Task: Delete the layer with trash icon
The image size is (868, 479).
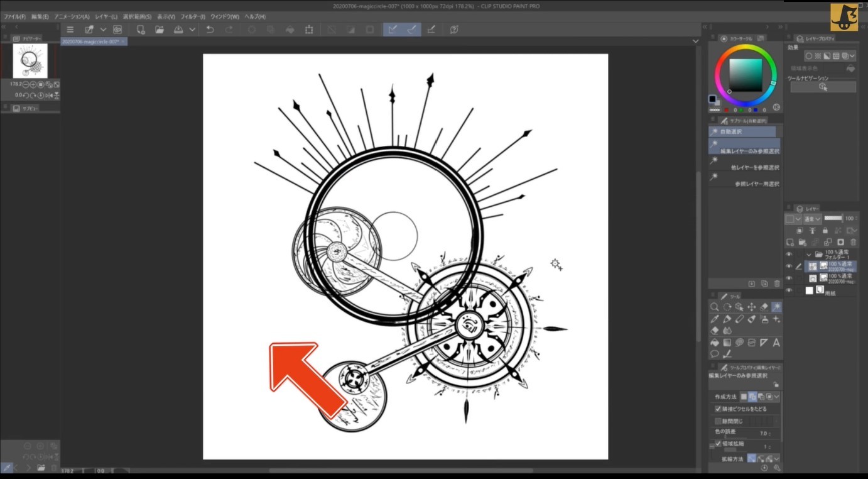Action: (853, 242)
